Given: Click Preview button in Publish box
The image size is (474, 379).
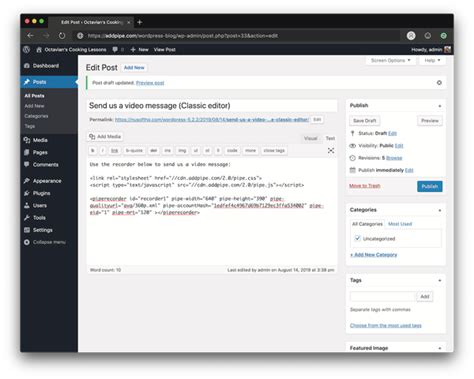Looking at the screenshot, I should pos(430,121).
